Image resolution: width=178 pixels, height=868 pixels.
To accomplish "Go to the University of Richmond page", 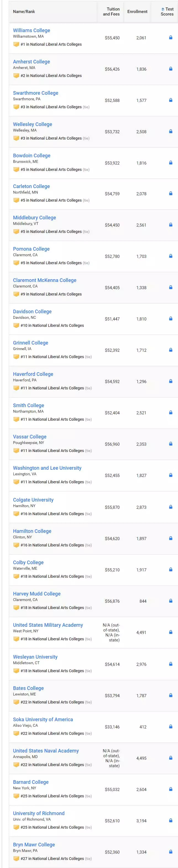I will pos(39,813).
